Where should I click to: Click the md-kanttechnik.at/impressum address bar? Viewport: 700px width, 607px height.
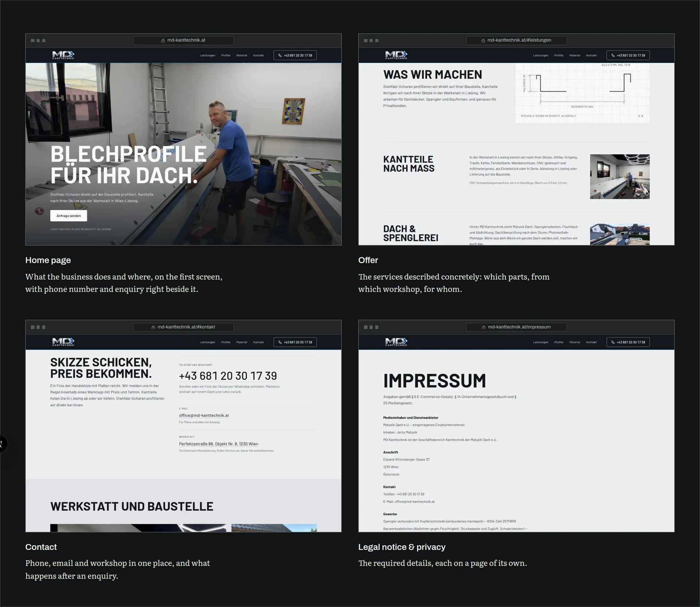click(516, 327)
